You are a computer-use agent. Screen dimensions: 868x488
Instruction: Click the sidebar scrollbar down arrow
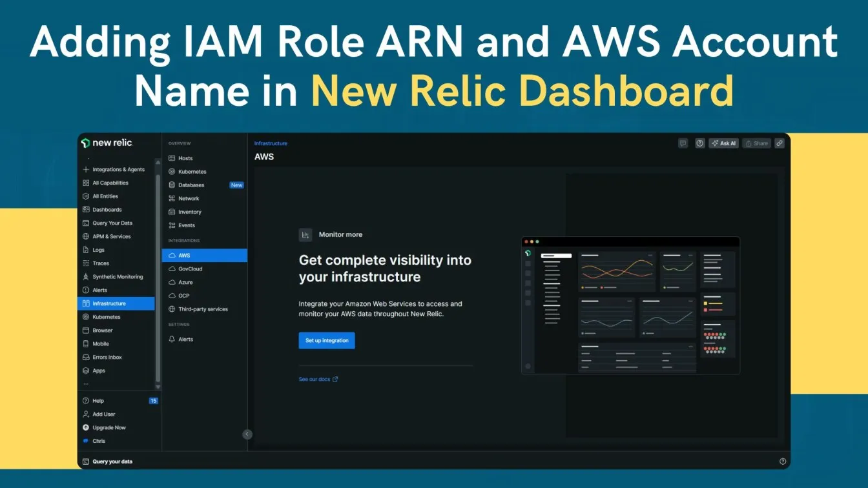pyautogui.click(x=158, y=386)
